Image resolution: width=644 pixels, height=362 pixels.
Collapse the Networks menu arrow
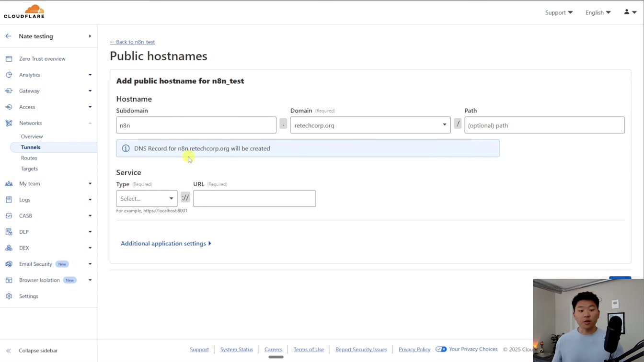click(x=90, y=123)
